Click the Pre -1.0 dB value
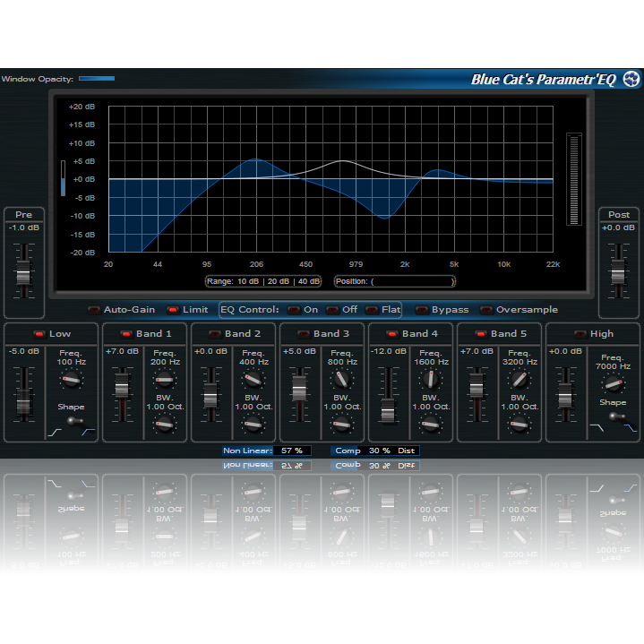Image resolution: width=644 pixels, height=644 pixels. [24, 228]
